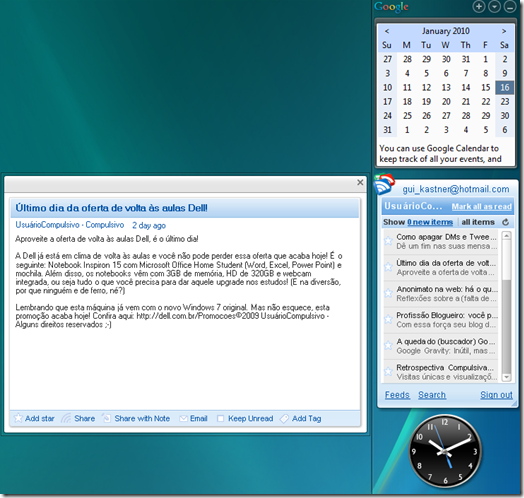Viewport: 524px width, 498px height.
Task: Select January 16 in the calendar
Action: (505, 88)
